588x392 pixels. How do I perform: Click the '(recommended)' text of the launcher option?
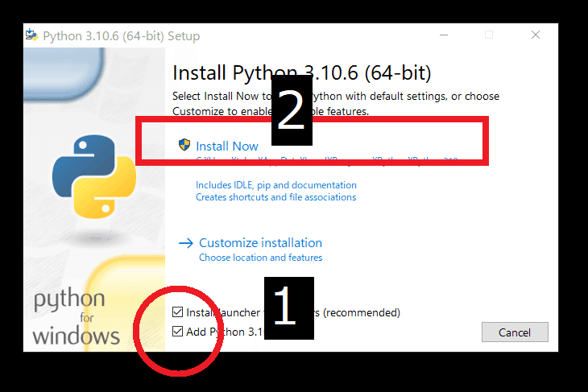tap(362, 312)
